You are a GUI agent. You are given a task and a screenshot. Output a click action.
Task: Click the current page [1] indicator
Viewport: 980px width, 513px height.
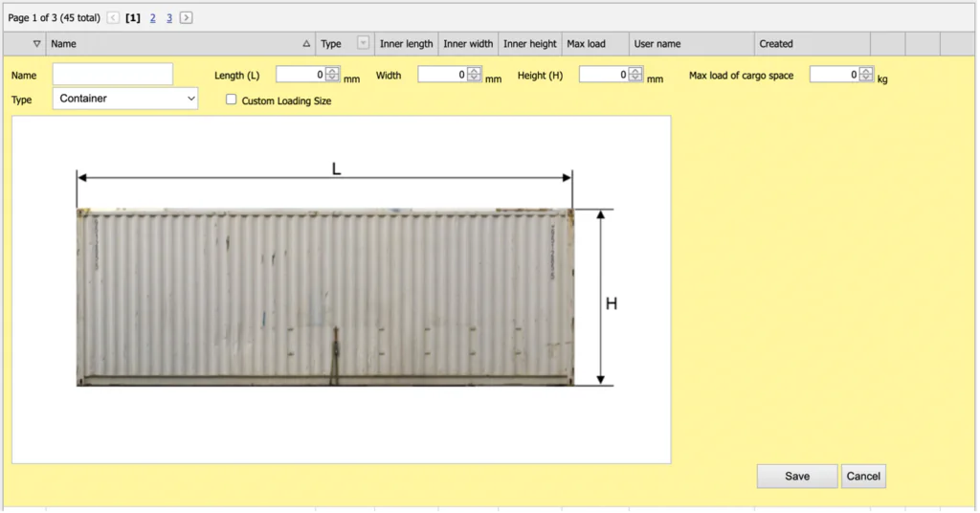click(132, 18)
